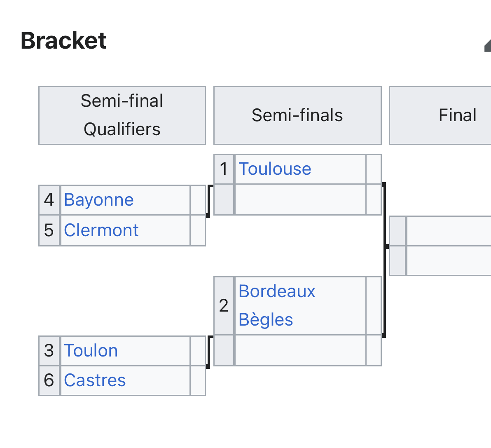Click seed number 6 beside Castres

coord(49,380)
